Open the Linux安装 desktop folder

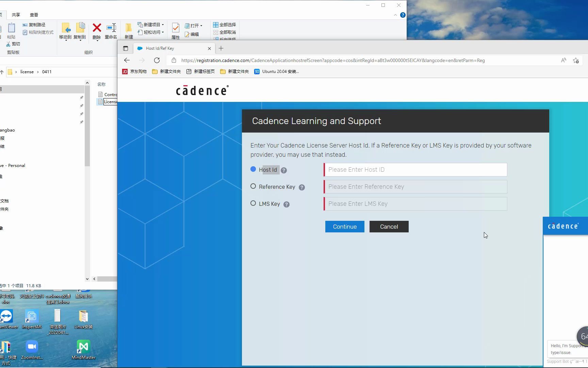[83, 319]
